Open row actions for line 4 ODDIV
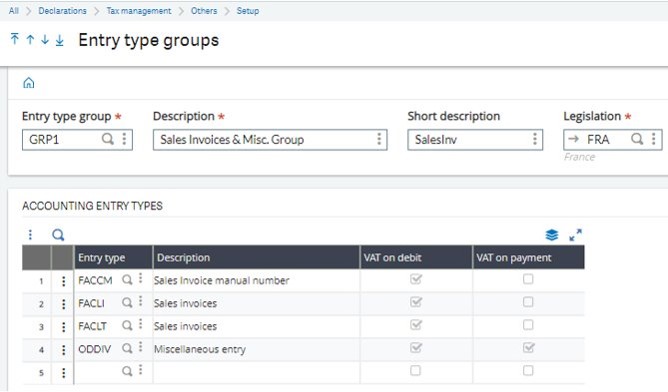The height and width of the screenshot is (392, 668). pyautogui.click(x=63, y=350)
